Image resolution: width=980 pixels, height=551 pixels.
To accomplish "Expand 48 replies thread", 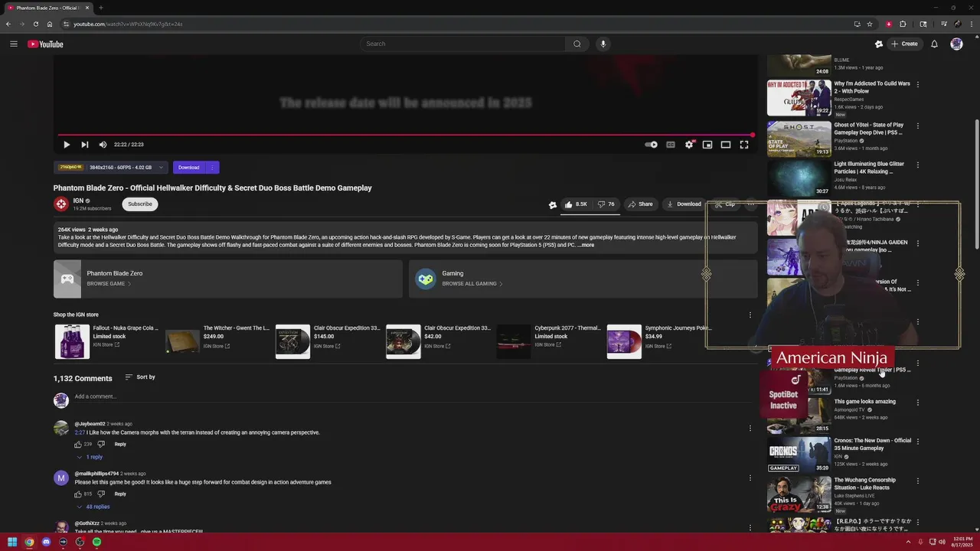I will coord(93,507).
